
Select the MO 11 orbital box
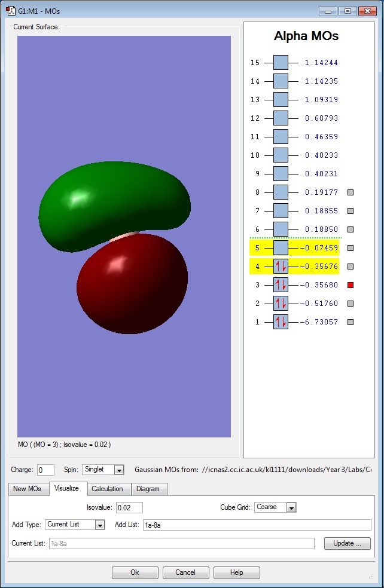[281, 136]
